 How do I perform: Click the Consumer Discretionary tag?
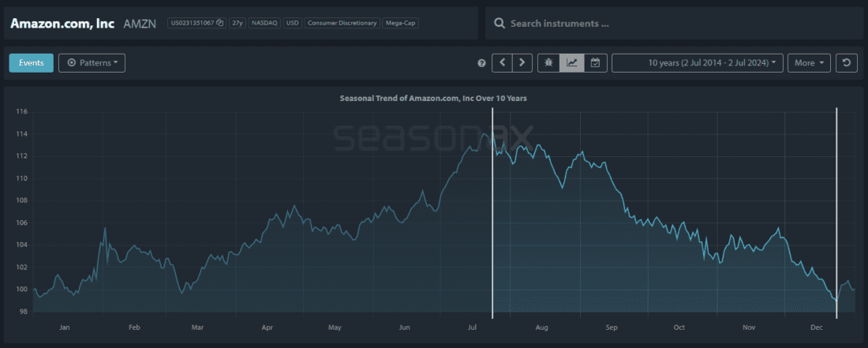pos(342,23)
